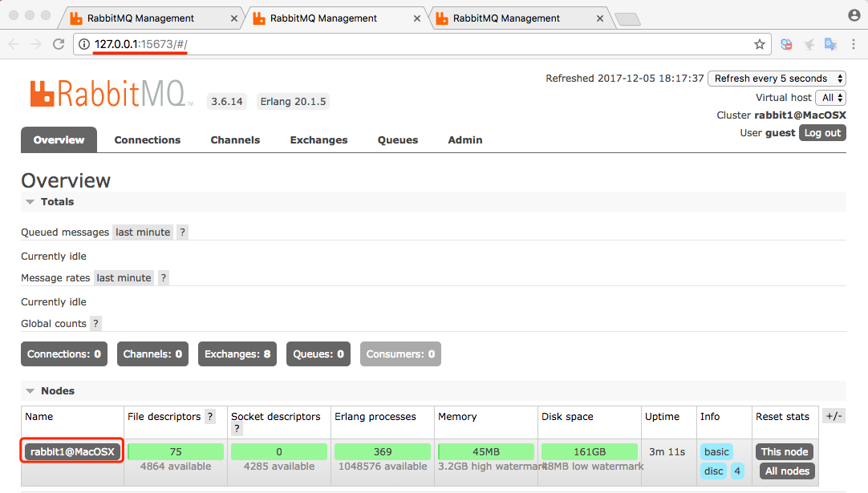Click the Erlang processes bar showing 369

[383, 451]
